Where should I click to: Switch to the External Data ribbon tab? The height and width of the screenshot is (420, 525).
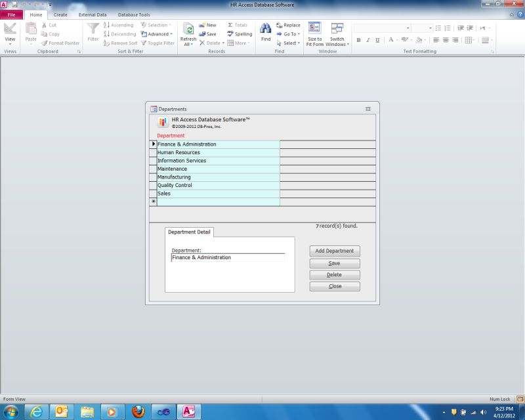click(92, 14)
